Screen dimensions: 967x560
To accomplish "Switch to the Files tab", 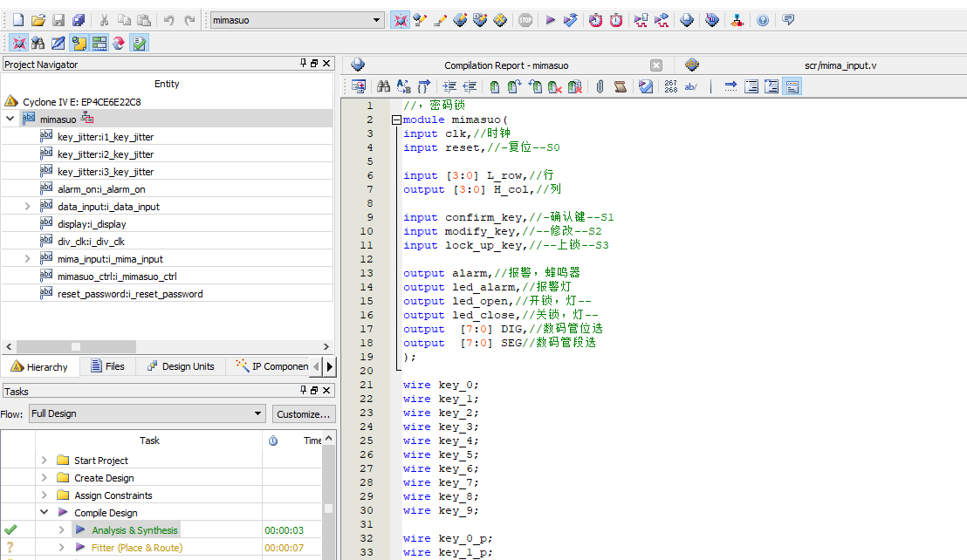I will [x=108, y=366].
